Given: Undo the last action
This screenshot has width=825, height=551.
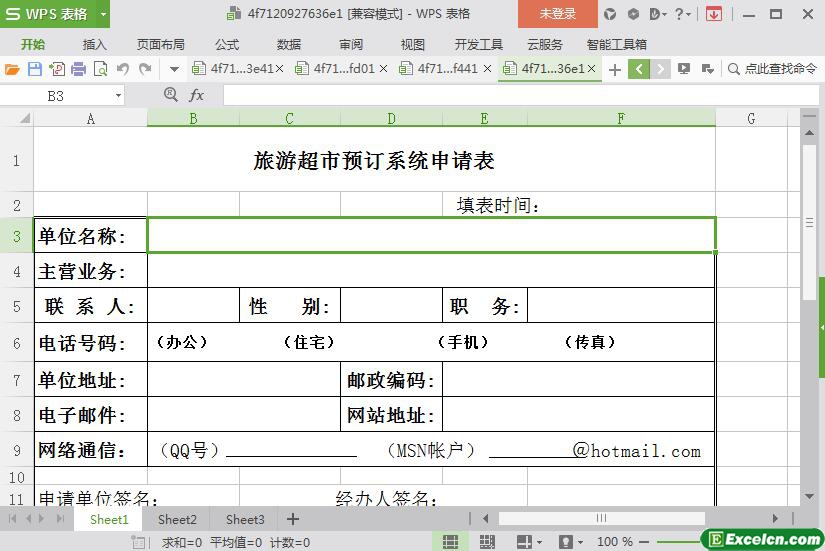Looking at the screenshot, I should click(123, 69).
